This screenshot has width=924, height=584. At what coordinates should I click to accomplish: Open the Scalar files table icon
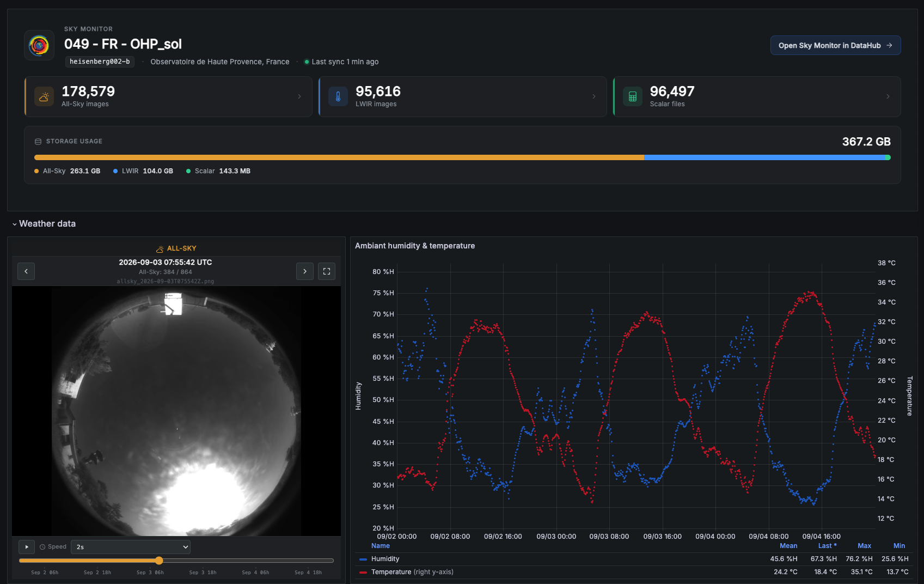coord(633,96)
